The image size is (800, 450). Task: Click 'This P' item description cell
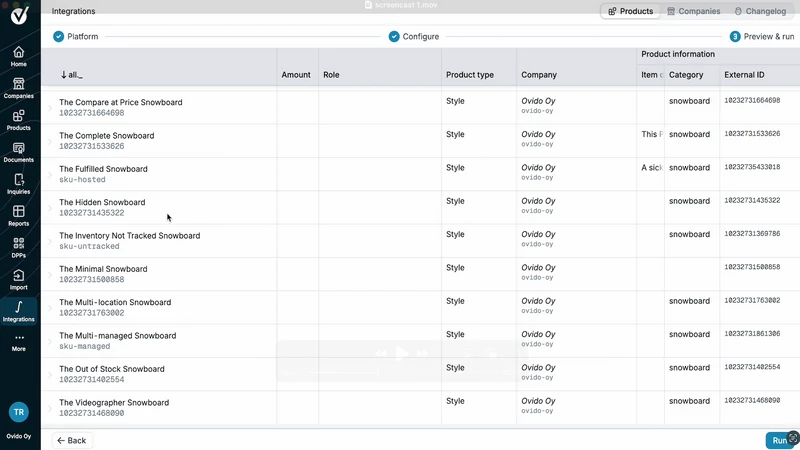click(x=652, y=134)
